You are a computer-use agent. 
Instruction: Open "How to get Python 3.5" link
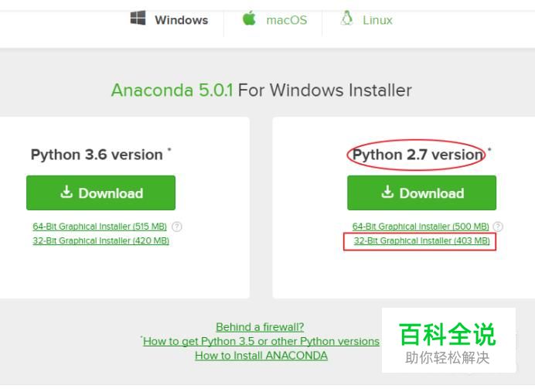pyautogui.click(x=261, y=341)
